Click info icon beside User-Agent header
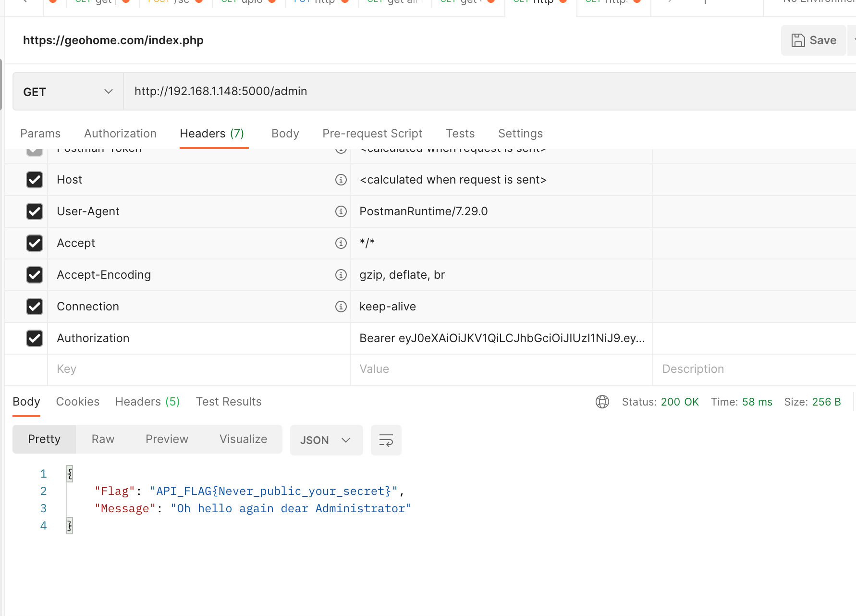 click(341, 211)
